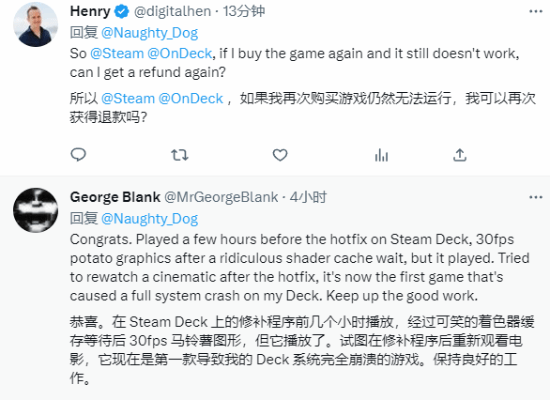This screenshot has height=400, width=550.
Task: Reply to Henry's tweet via comment icon
Action: pyautogui.click(x=78, y=155)
